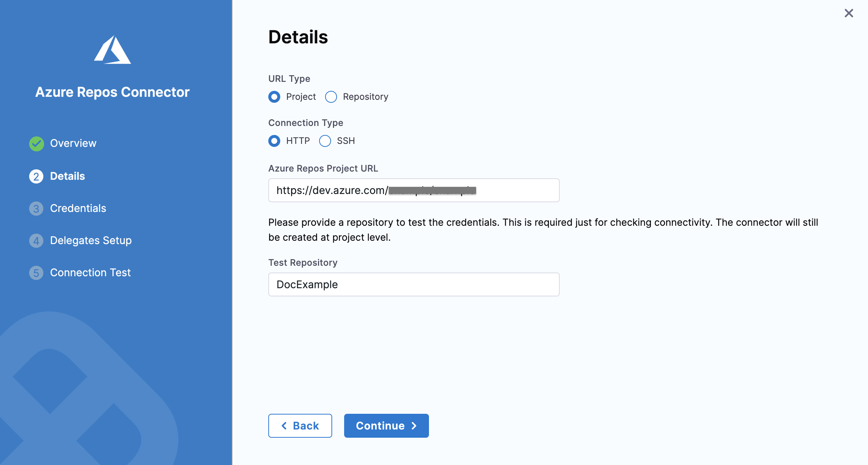Click the step 4 Delegates Setup icon

click(x=36, y=241)
